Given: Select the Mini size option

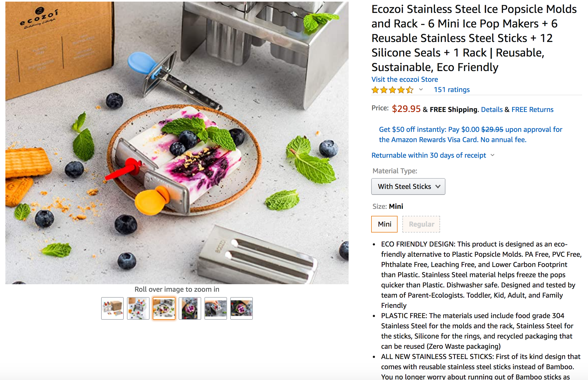Looking at the screenshot, I should click(x=384, y=224).
